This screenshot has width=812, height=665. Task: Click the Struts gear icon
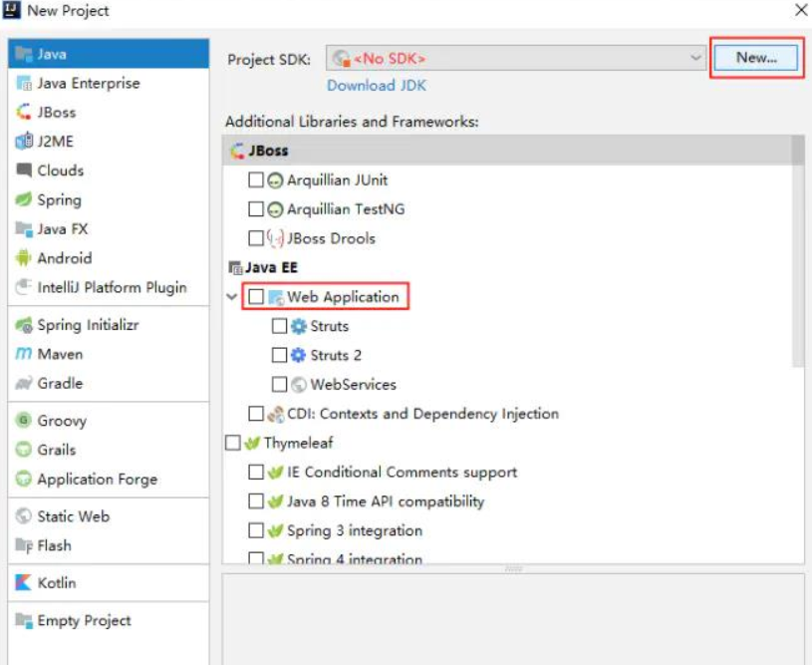[x=298, y=326]
